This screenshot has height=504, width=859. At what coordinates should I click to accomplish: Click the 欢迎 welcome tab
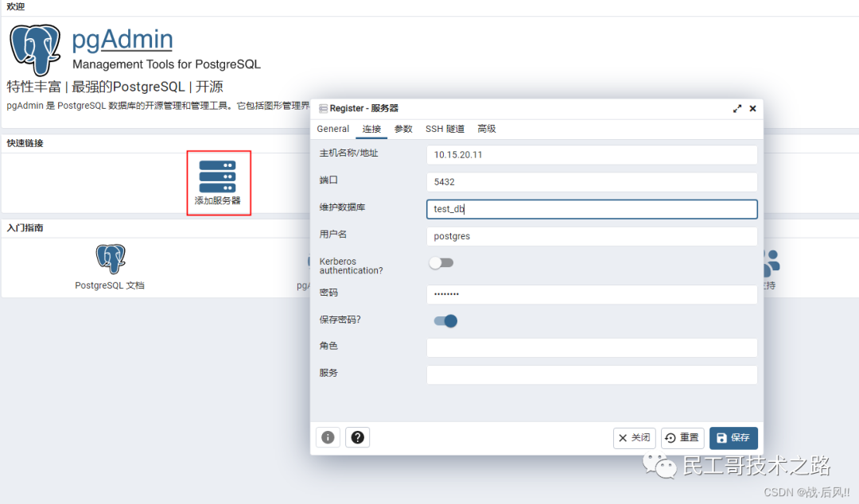(15, 6)
